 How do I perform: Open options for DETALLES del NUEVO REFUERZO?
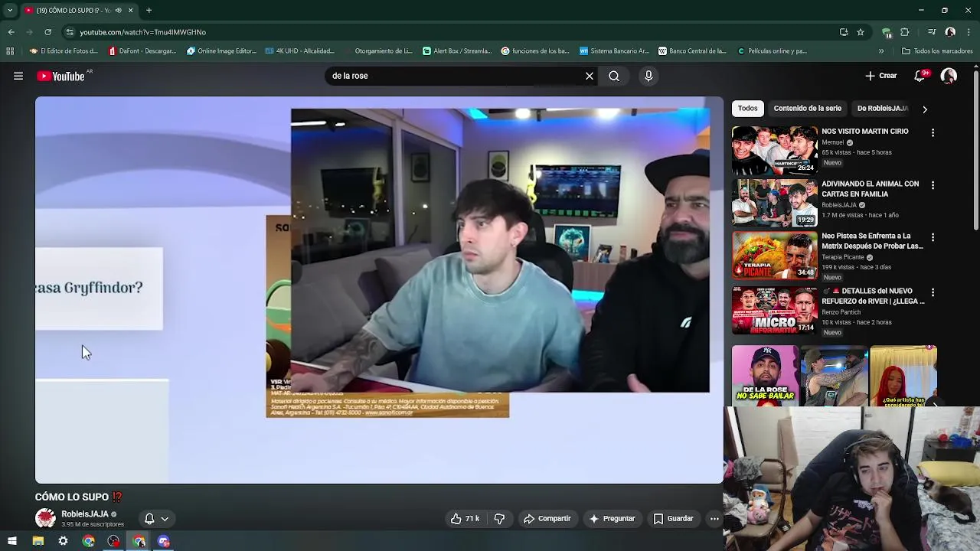933,292
